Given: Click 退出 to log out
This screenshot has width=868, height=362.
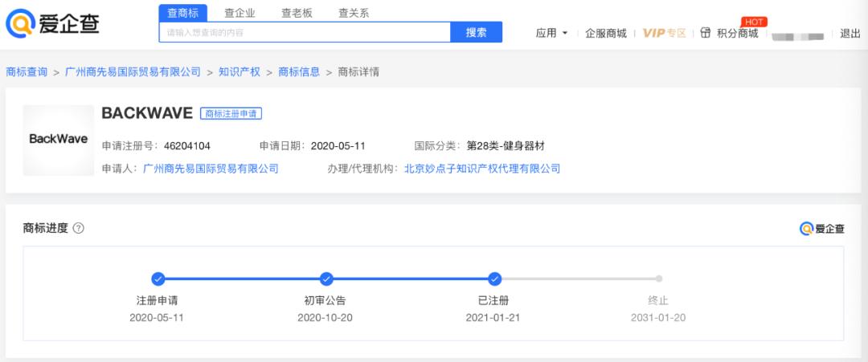Looking at the screenshot, I should click(850, 33).
